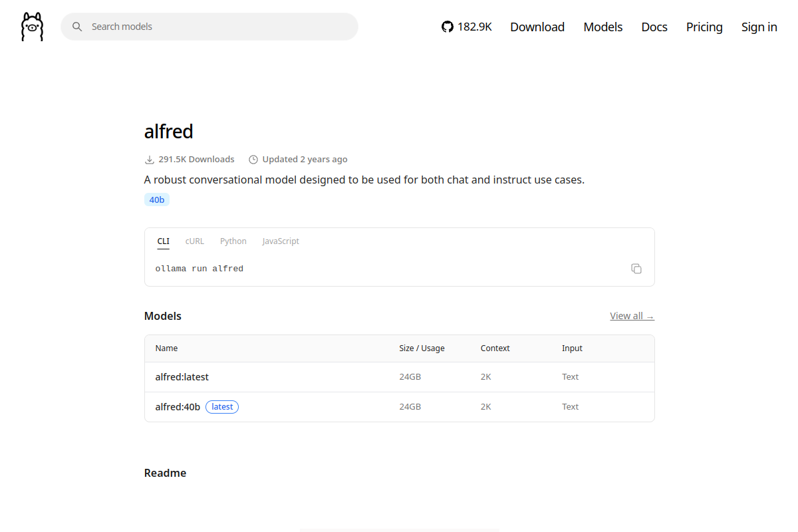Viewport: 798px width, 532px height.
Task: Select the 40b tag badge
Action: [x=157, y=199]
